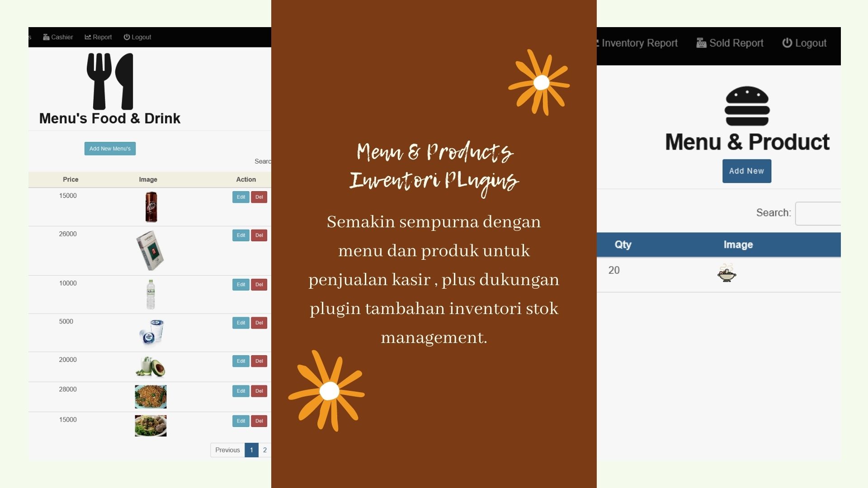The image size is (868, 488).
Task: Click the logout icon on left panel
Action: pyautogui.click(x=127, y=37)
